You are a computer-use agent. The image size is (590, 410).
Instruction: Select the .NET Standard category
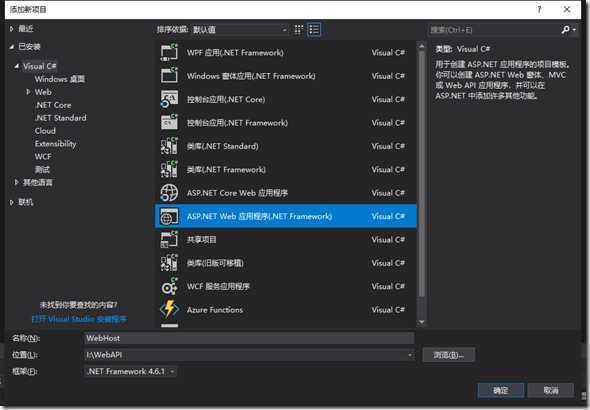(60, 118)
